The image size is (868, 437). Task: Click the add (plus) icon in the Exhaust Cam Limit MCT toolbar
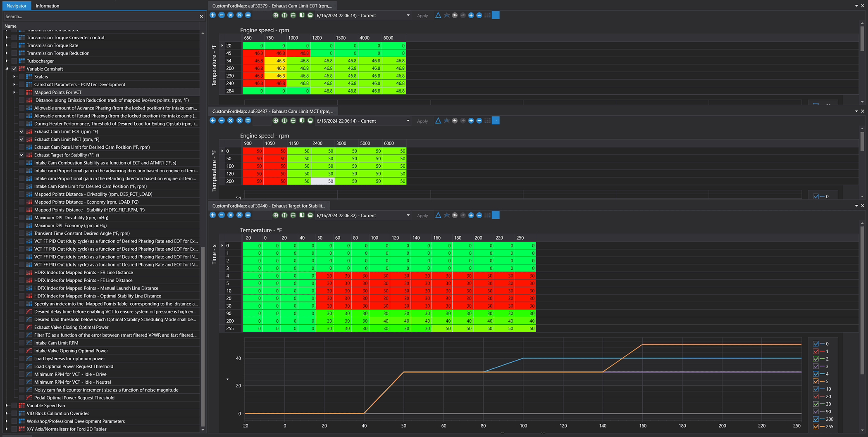[212, 121]
